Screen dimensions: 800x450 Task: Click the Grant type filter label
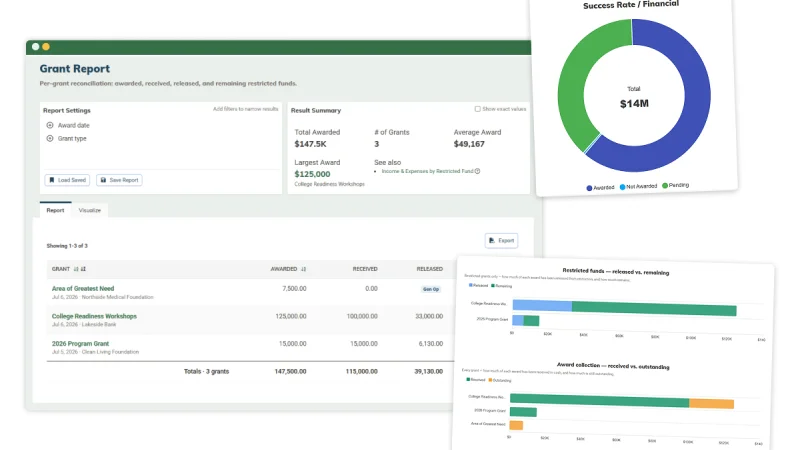[x=72, y=138]
